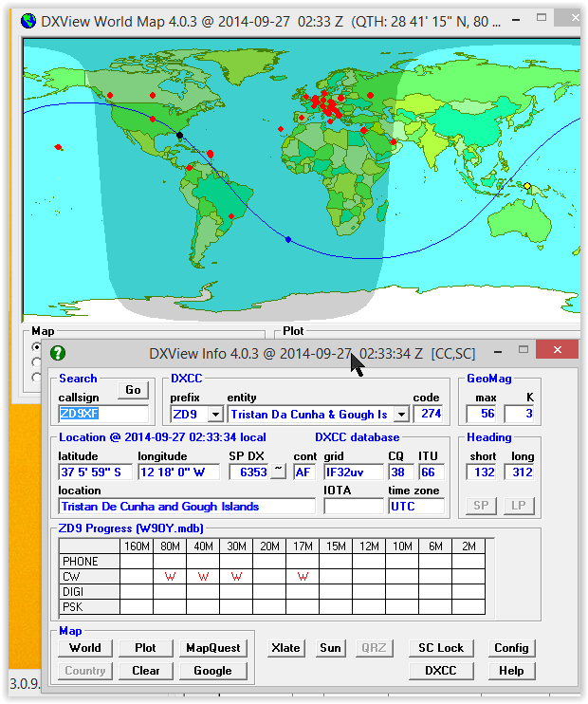Click the SC Lock button

pyautogui.click(x=441, y=648)
